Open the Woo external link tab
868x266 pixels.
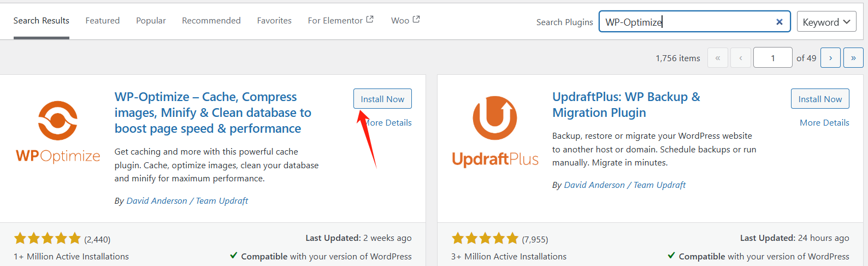click(405, 21)
